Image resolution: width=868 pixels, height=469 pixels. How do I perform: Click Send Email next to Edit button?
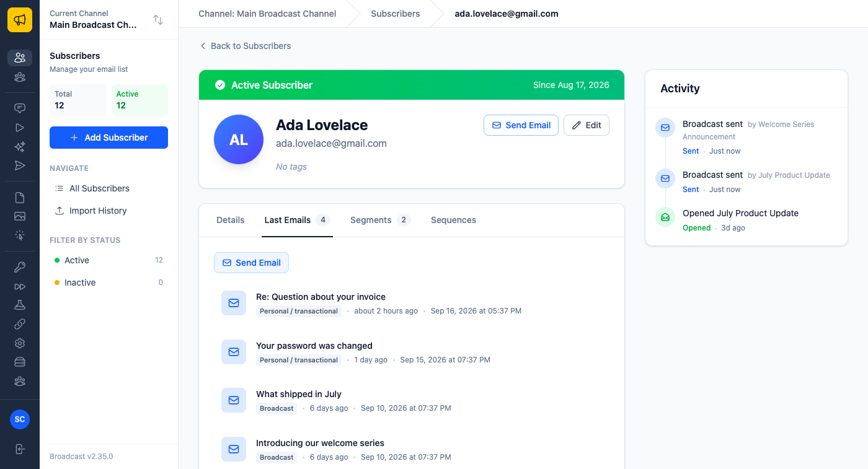click(521, 125)
